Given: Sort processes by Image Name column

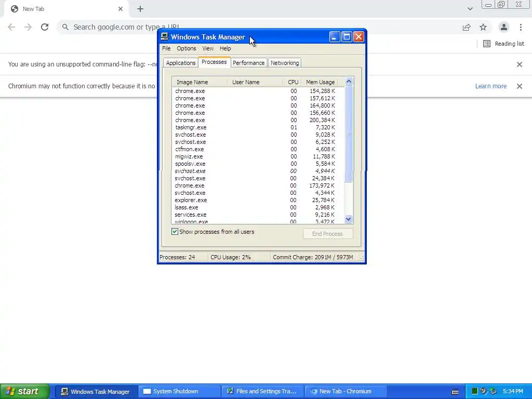Looking at the screenshot, I should (x=199, y=82).
